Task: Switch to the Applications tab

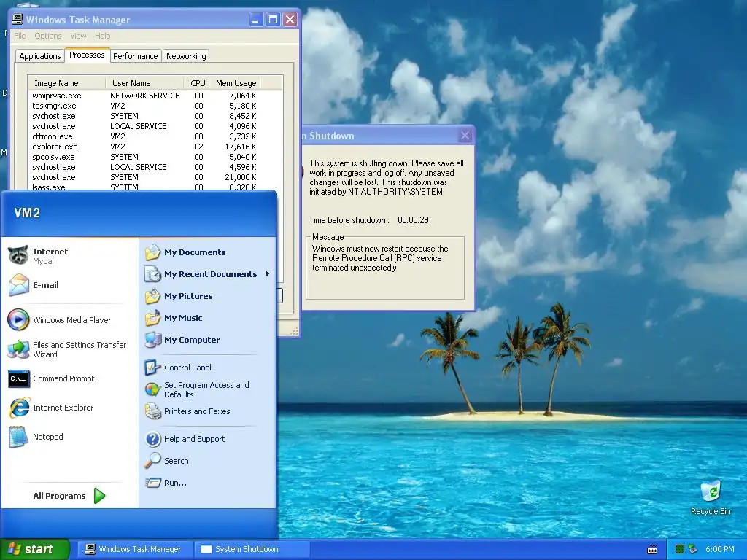Action: click(40, 56)
